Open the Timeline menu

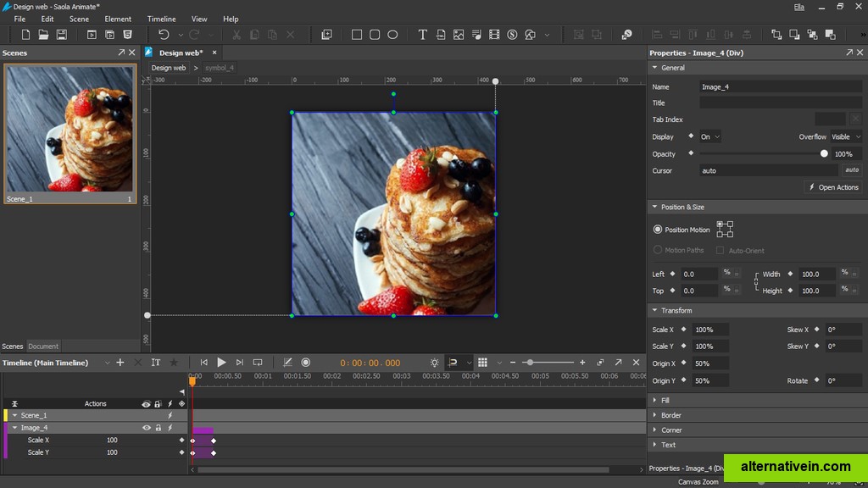pyautogui.click(x=161, y=19)
